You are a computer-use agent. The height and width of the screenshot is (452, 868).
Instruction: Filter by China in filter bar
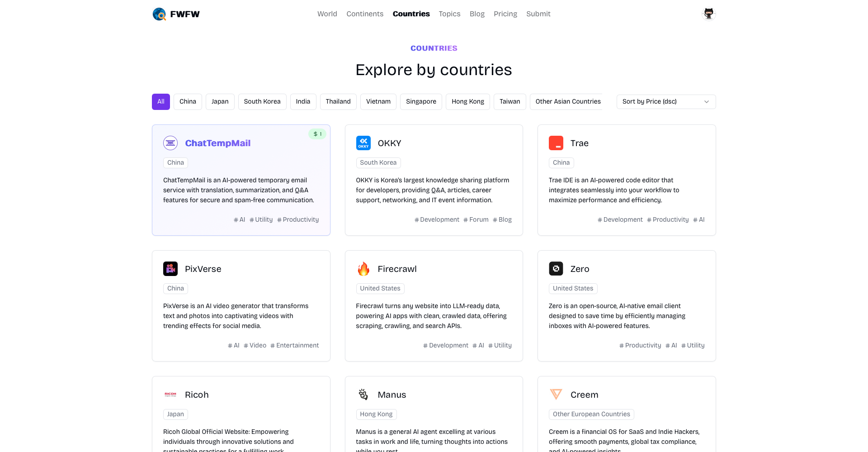point(188,102)
